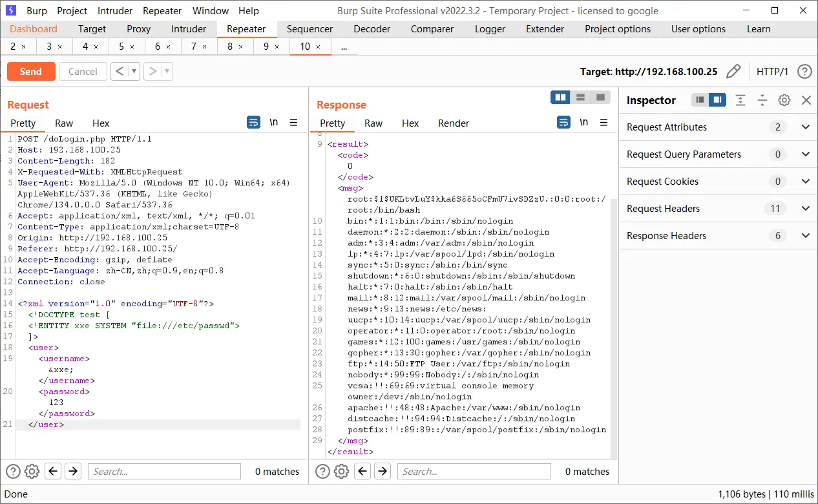Click the Request search input field
This screenshot has height=504, width=818.
coord(164,472)
